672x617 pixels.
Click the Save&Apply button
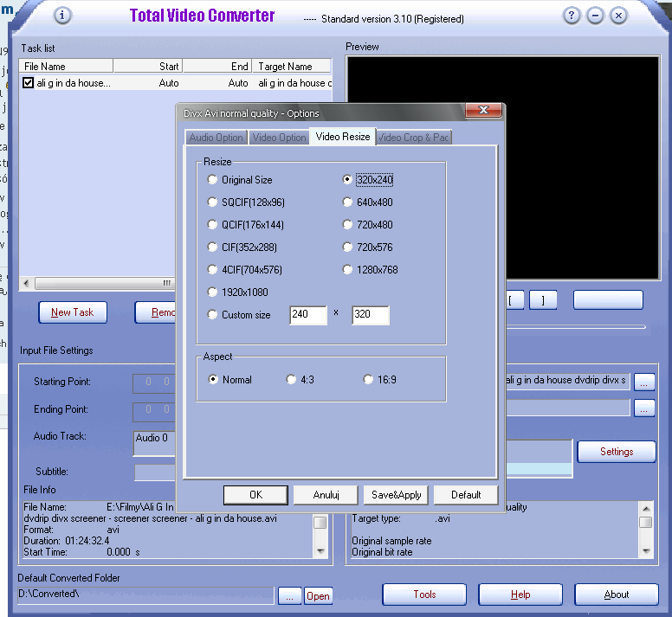396,495
